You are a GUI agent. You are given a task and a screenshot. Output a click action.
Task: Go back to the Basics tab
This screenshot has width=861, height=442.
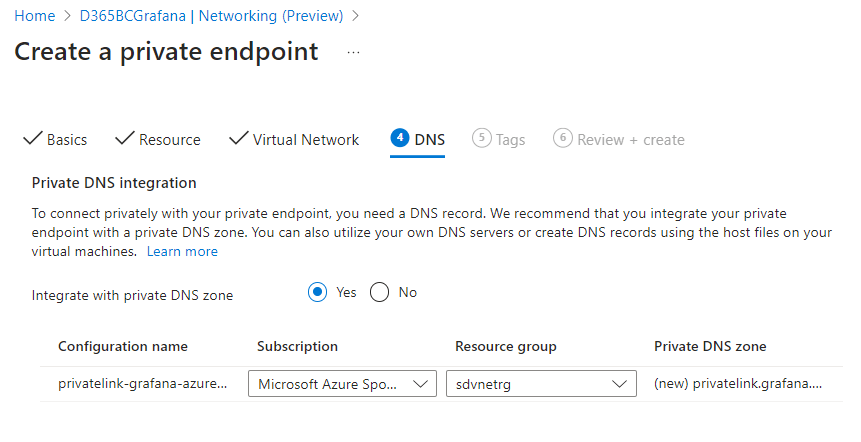click(x=67, y=140)
